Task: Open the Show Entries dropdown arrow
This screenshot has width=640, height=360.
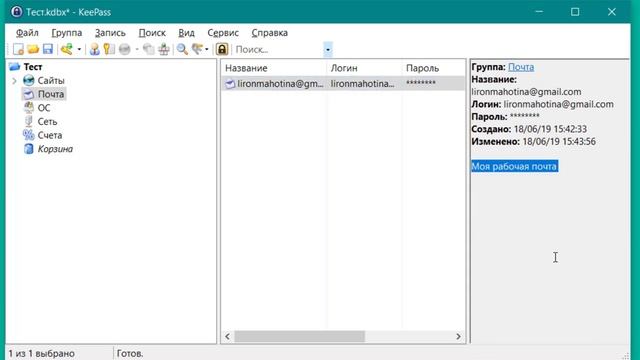Action: 207,50
